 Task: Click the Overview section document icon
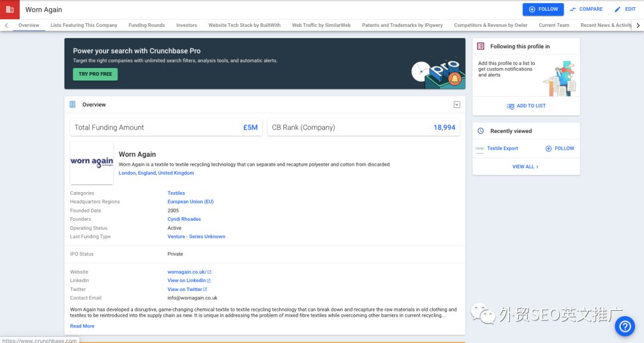[x=73, y=104]
